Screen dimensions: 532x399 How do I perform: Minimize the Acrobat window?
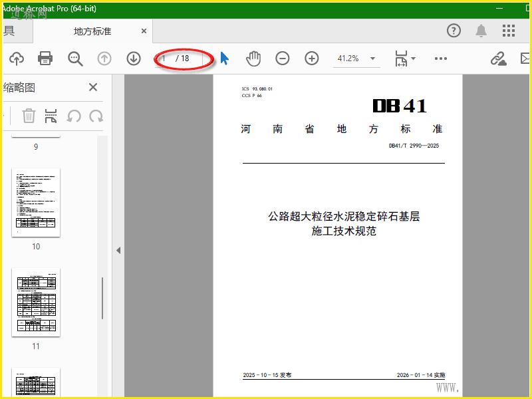[499, 8]
